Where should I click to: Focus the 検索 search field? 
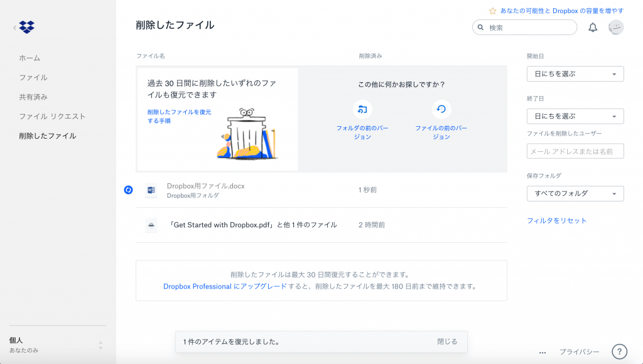524,28
